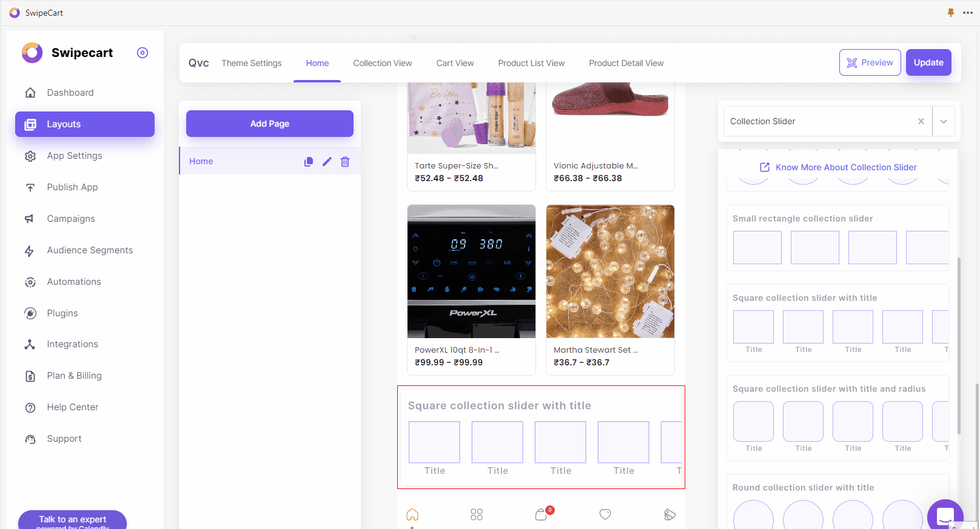Open Plugins from the sidebar
The width and height of the screenshot is (980, 529).
[62, 313]
